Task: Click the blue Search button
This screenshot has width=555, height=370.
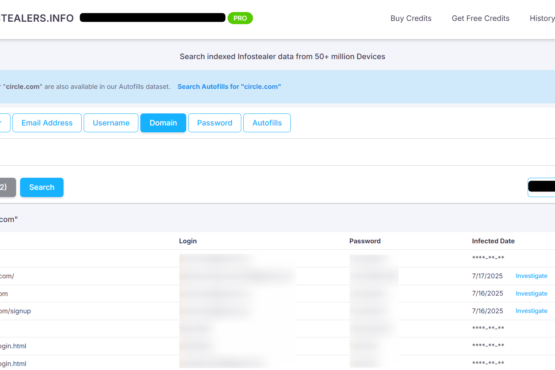Action: tap(42, 187)
